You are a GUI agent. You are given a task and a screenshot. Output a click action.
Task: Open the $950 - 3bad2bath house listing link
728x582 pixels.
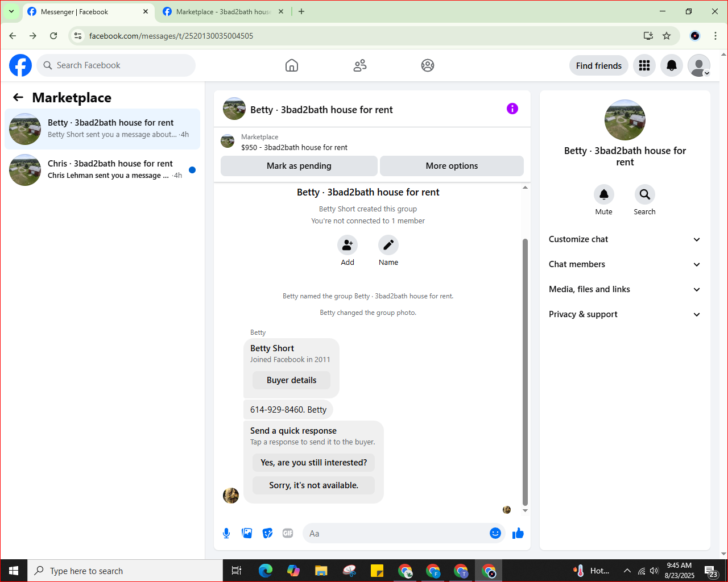click(294, 147)
